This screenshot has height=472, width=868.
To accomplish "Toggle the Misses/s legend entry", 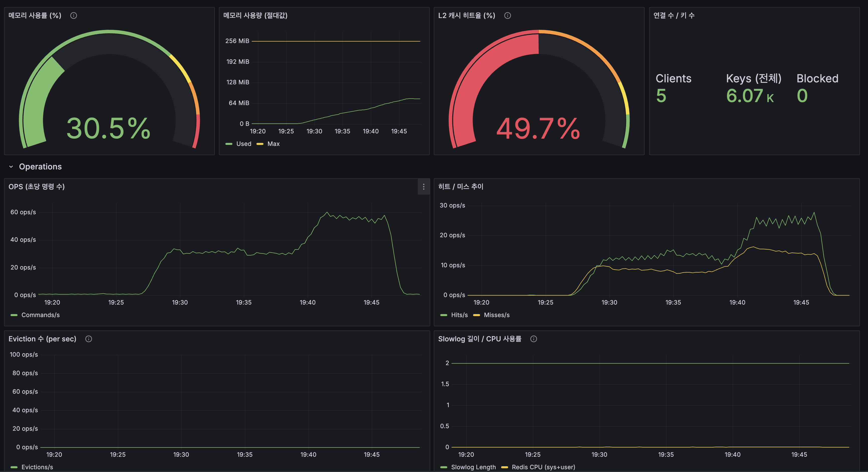I will (497, 315).
